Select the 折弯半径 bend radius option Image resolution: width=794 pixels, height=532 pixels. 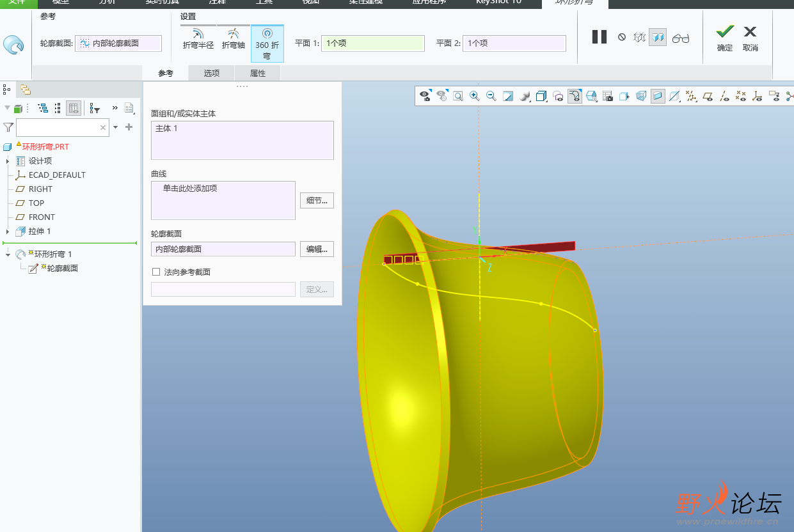[198, 39]
